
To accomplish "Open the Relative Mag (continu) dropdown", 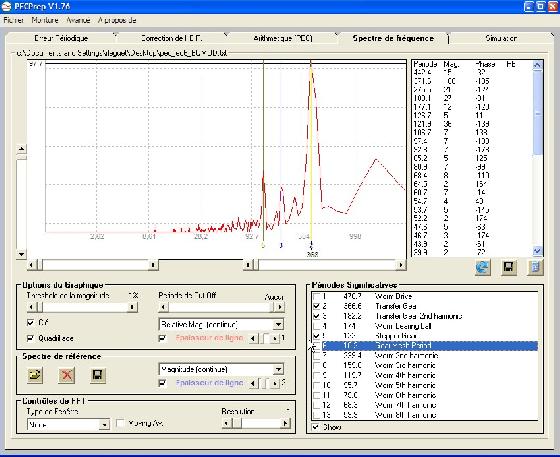I will tap(278, 325).
